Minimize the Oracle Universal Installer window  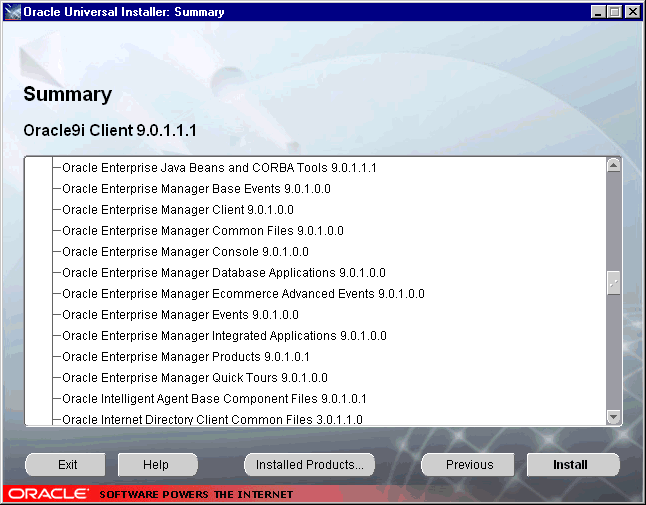tap(598, 12)
